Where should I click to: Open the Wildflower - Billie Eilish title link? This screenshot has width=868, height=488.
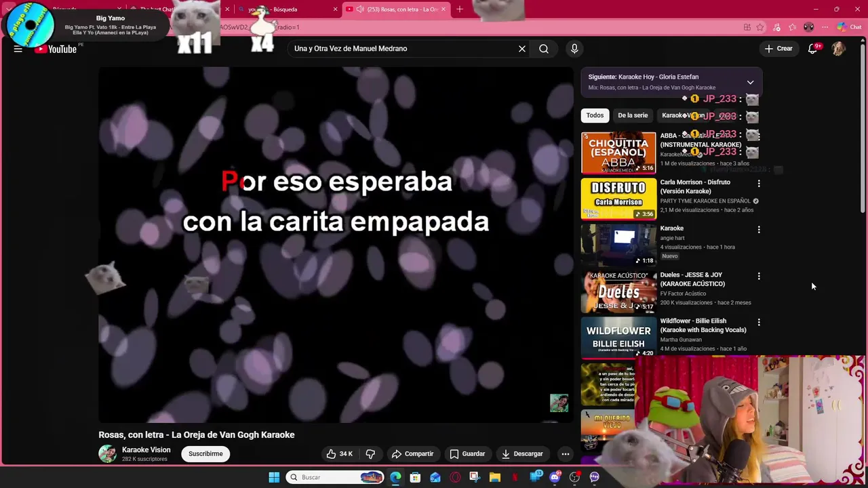click(x=703, y=325)
